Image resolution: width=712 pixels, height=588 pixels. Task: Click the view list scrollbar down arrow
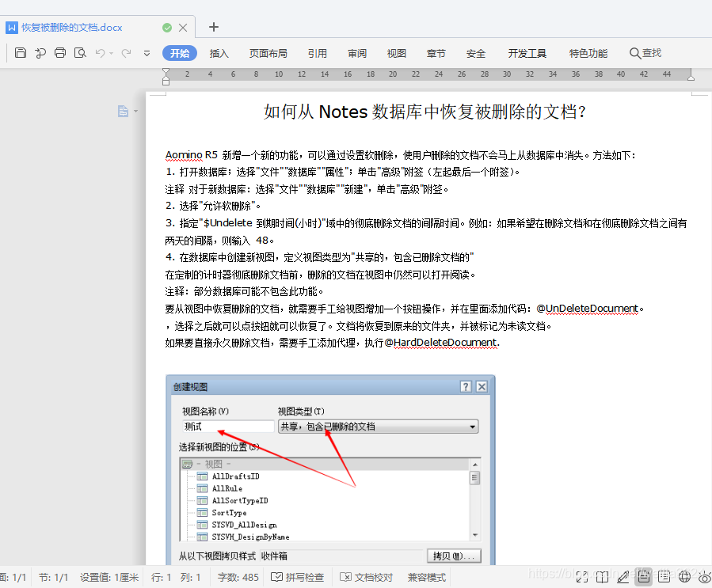click(475, 535)
